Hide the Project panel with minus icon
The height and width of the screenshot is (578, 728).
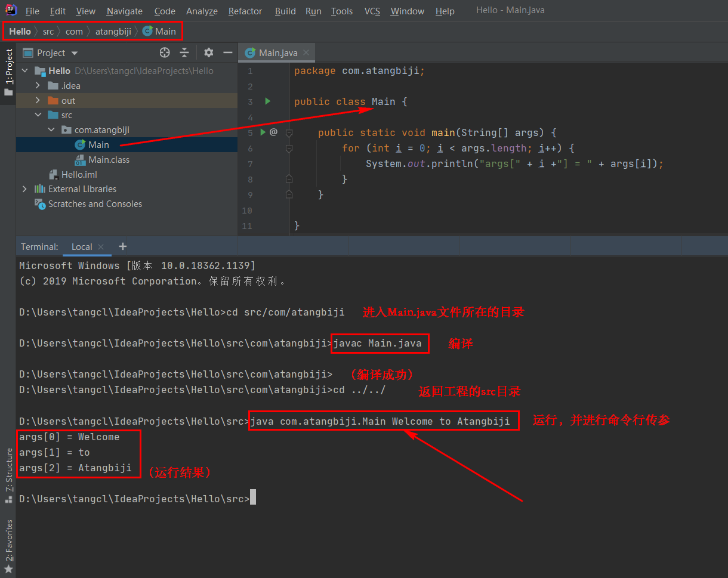coord(227,52)
